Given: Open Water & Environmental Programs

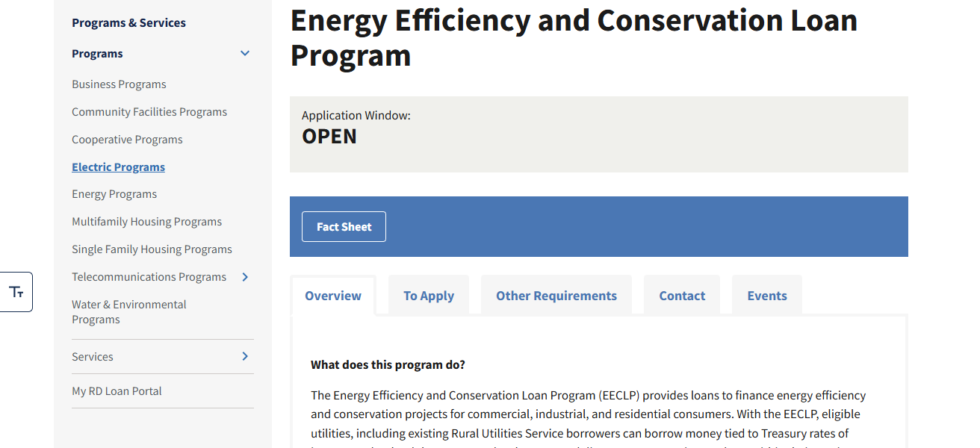Looking at the screenshot, I should (128, 312).
